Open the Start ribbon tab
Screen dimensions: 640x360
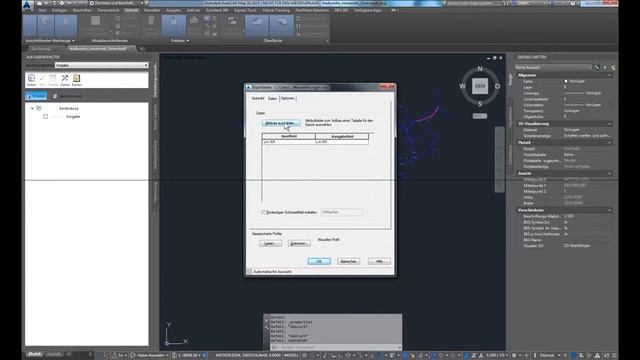coord(42,10)
